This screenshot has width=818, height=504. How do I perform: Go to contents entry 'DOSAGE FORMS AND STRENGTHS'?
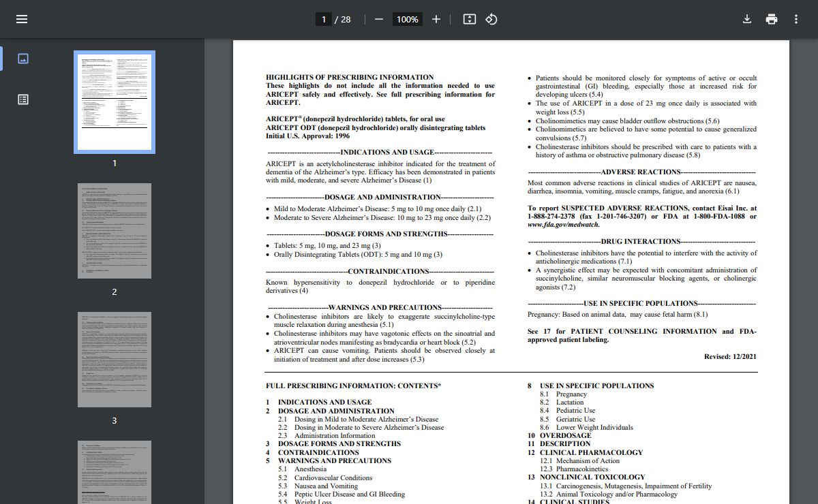339,444
